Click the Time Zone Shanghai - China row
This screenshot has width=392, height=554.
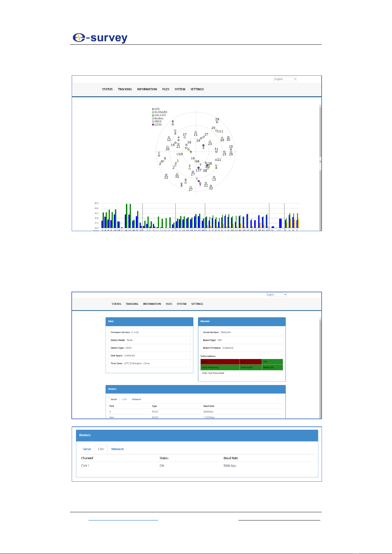click(149, 363)
